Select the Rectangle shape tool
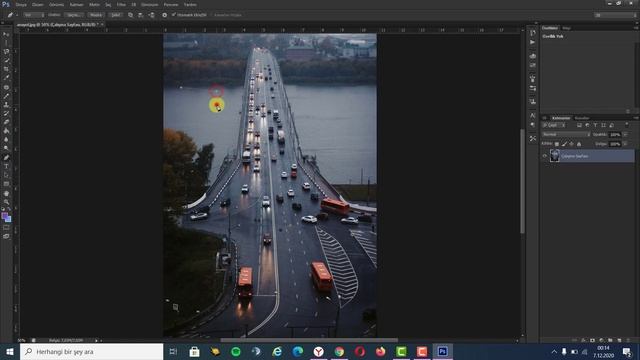The width and height of the screenshot is (640, 360). 6,184
